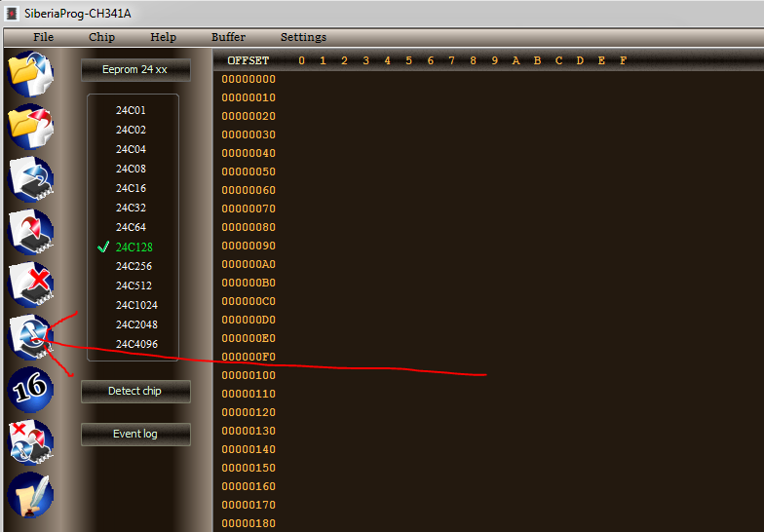Image resolution: width=764 pixels, height=532 pixels.
Task: Click offset row 00000080
Action: (248, 227)
